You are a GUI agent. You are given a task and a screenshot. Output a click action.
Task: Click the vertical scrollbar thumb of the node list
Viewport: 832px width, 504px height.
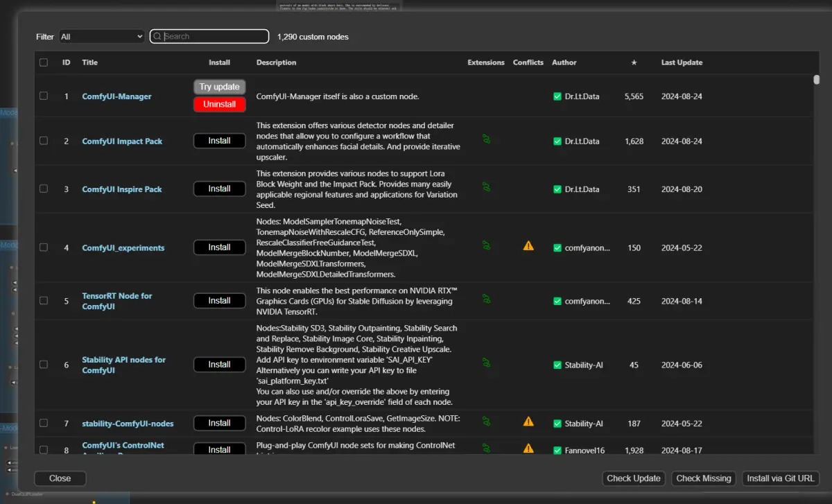[x=817, y=80]
